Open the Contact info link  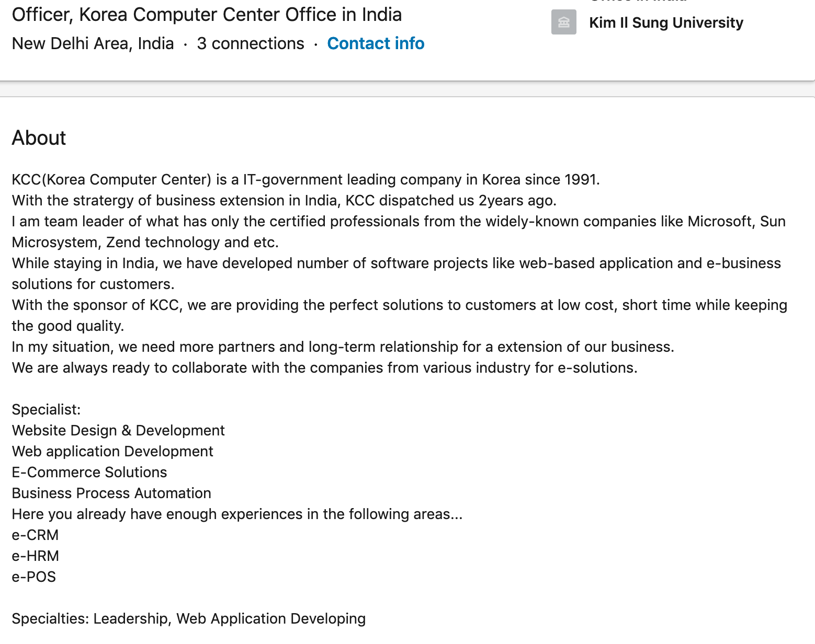376,43
